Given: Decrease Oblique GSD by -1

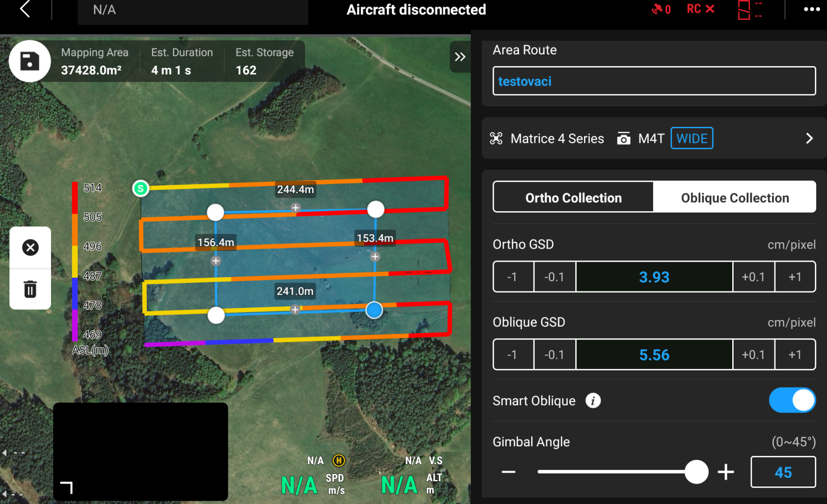Looking at the screenshot, I should [512, 355].
